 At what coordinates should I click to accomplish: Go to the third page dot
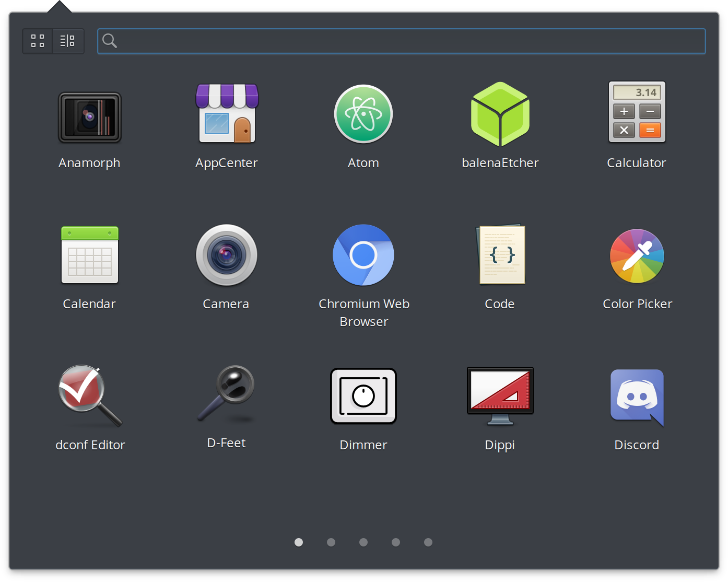tap(363, 542)
